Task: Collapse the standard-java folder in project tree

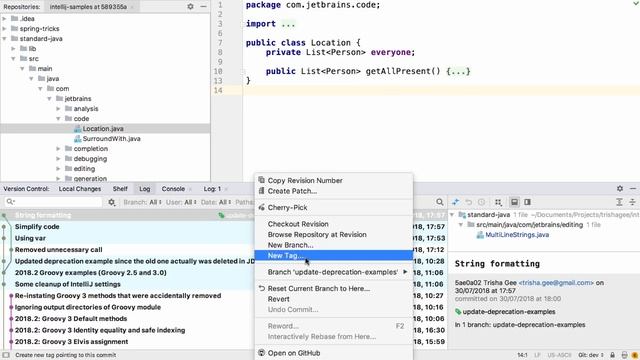Action: click(x=4, y=39)
